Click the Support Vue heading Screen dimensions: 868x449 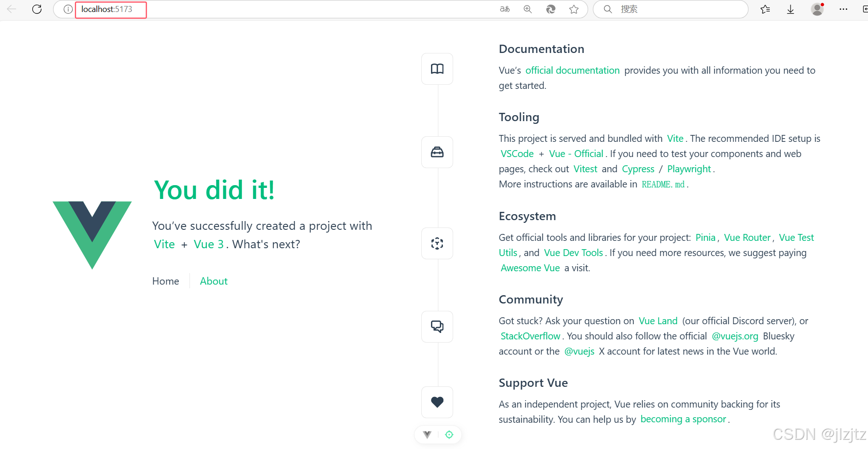tap(533, 383)
